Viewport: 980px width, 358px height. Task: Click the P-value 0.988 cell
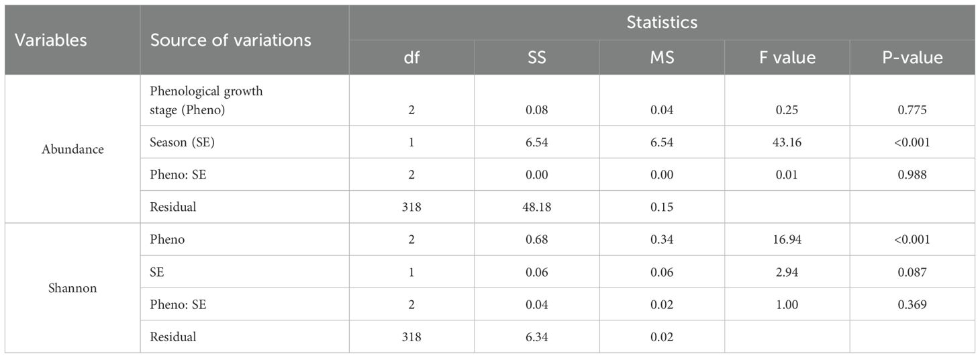(x=912, y=175)
